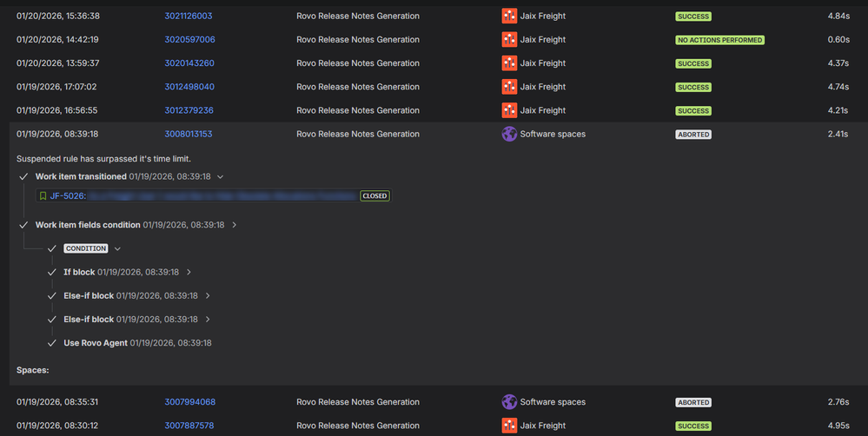Collapse audit log entry 3008013153
Screen dimensions: 868x436
point(189,134)
